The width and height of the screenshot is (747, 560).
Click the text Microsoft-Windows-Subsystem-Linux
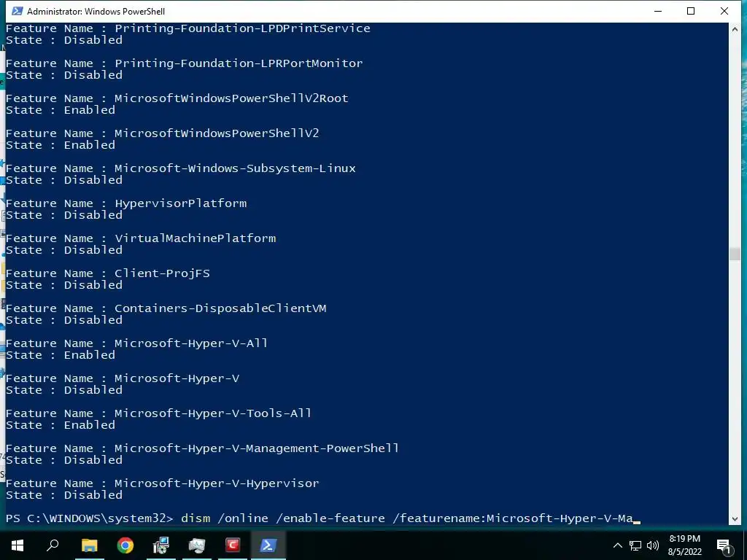[236, 168]
